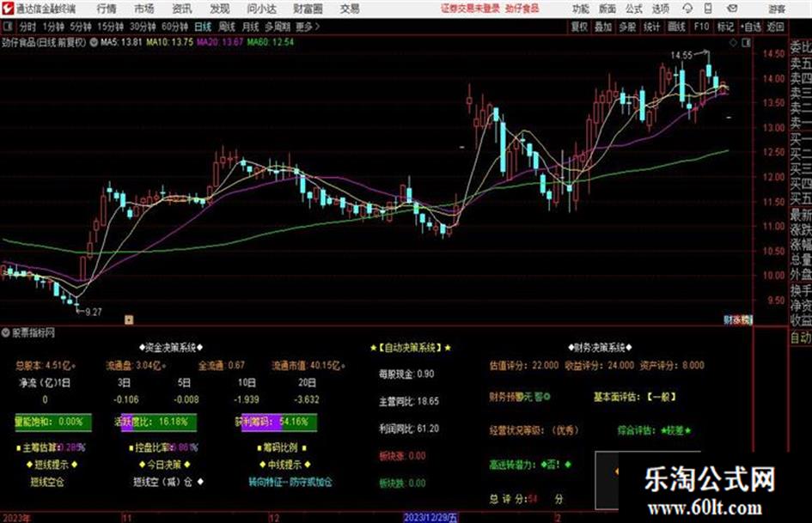Switch to 分时 chart period

[27, 27]
